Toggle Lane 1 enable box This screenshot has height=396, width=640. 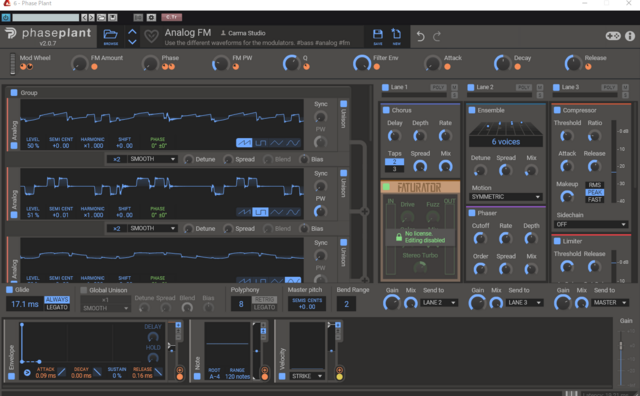tap(385, 87)
